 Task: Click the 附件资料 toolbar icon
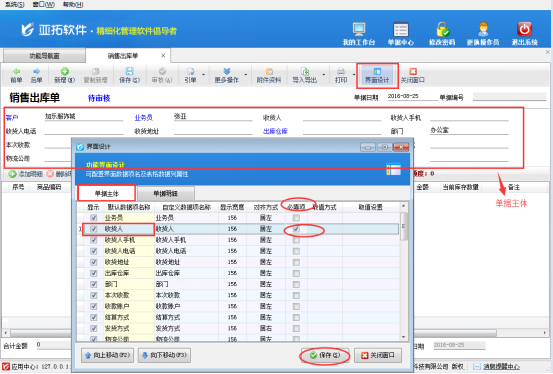click(x=269, y=71)
